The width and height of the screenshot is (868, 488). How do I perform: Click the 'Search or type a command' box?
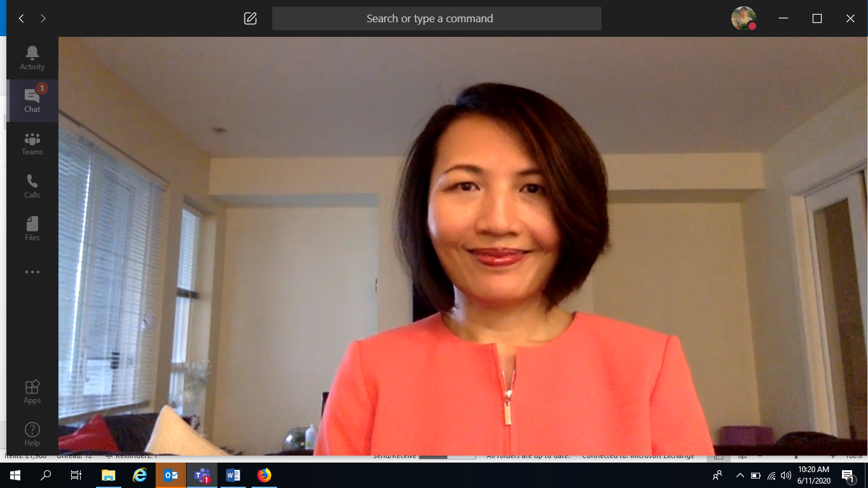tap(437, 18)
